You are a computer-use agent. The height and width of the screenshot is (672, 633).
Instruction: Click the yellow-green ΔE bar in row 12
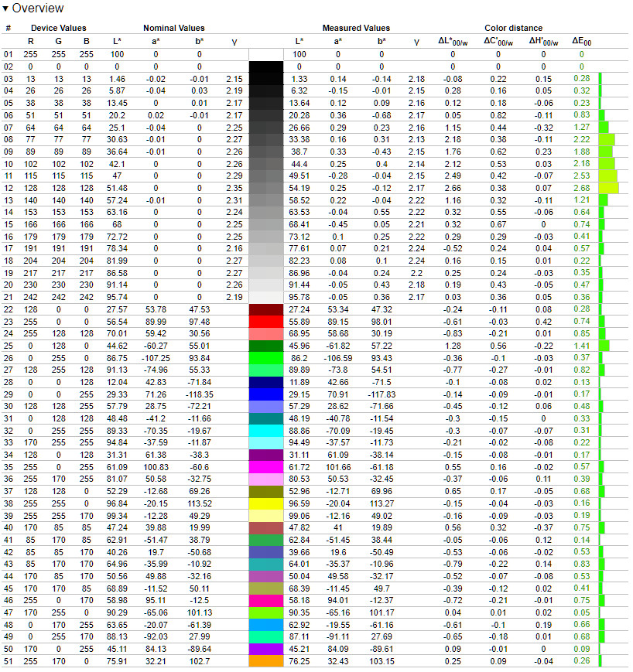pos(609,188)
